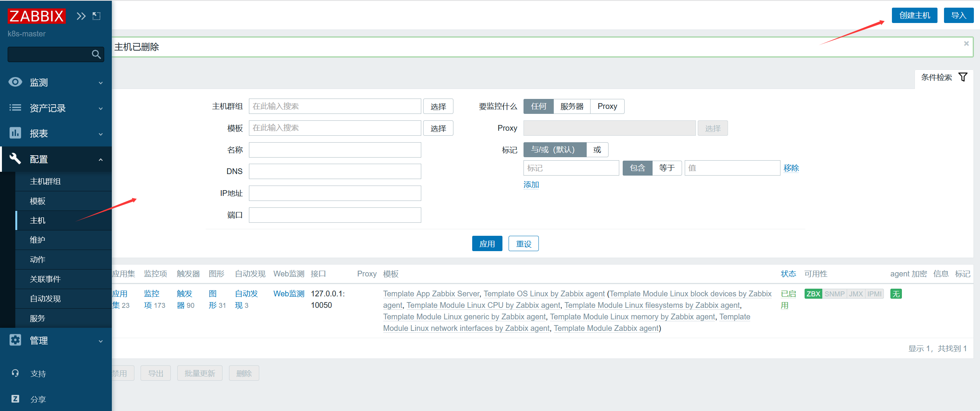The image size is (980, 411).
Task: Click the Support (支持) headset icon
Action: click(15, 373)
